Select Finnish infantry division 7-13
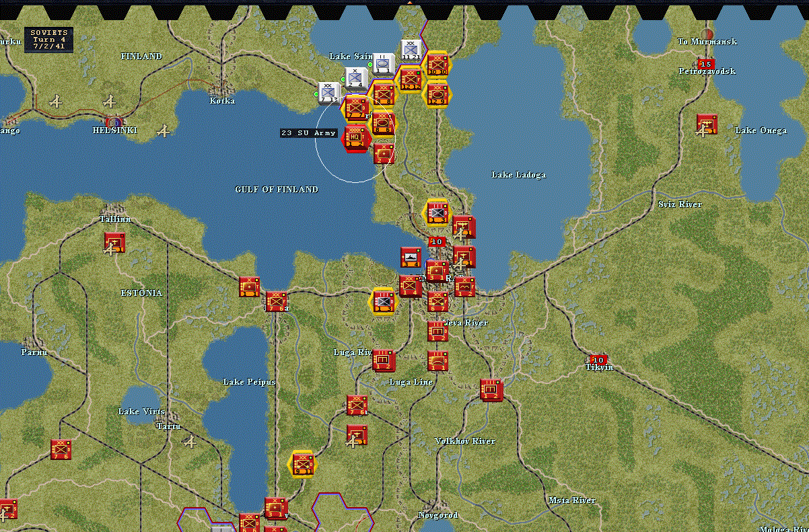This screenshot has width=809, height=532. tap(328, 93)
